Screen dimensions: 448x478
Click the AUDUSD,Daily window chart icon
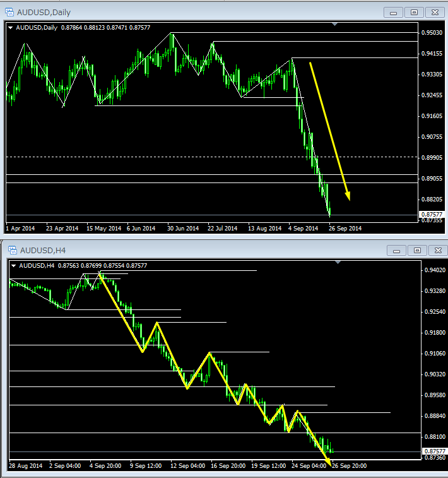pyautogui.click(x=9, y=11)
